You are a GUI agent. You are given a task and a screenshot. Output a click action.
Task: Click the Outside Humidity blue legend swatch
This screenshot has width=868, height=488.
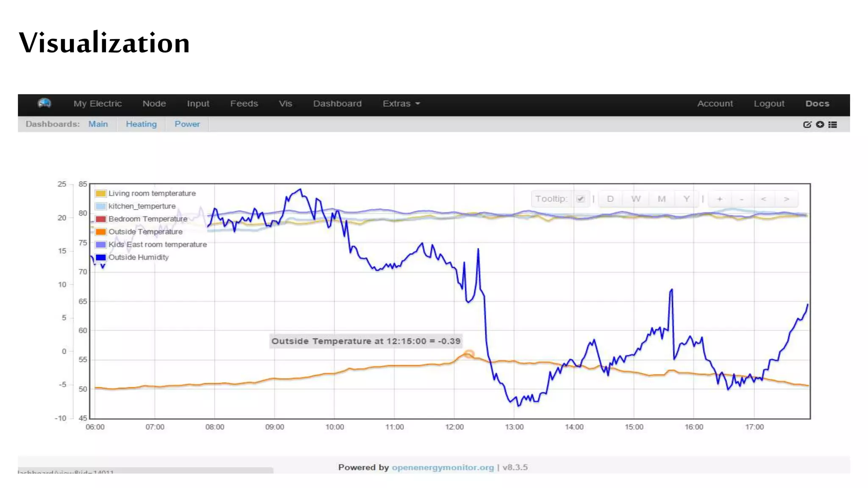(101, 258)
